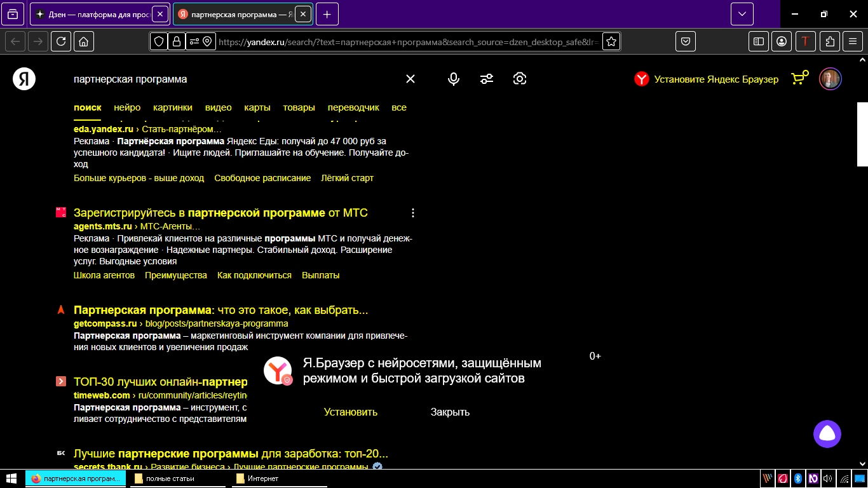The height and width of the screenshot is (488, 868).
Task: Open the Windows Start menu
Action: (x=11, y=478)
